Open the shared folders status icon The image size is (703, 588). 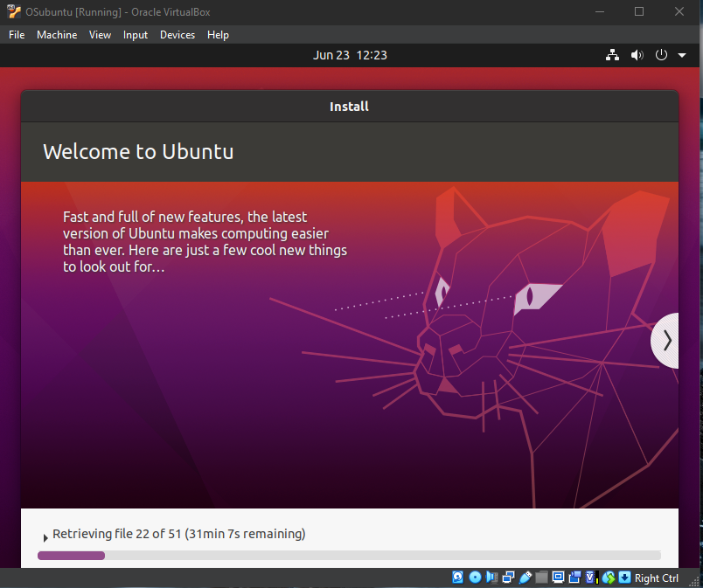click(541, 578)
